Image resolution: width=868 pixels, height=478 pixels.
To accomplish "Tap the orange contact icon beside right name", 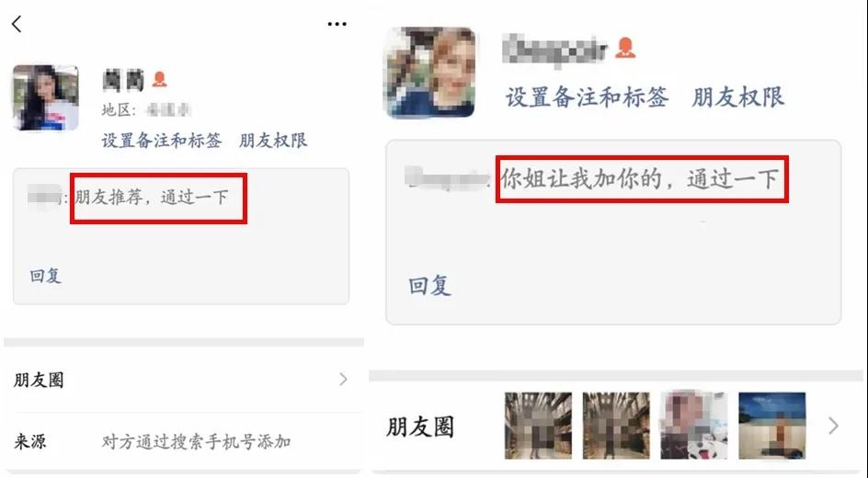I will [625, 48].
